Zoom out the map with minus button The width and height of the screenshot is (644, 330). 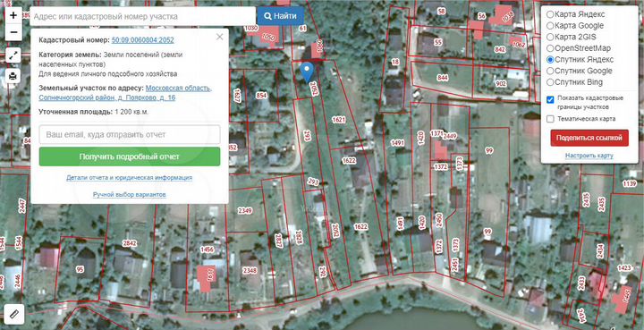[13, 32]
